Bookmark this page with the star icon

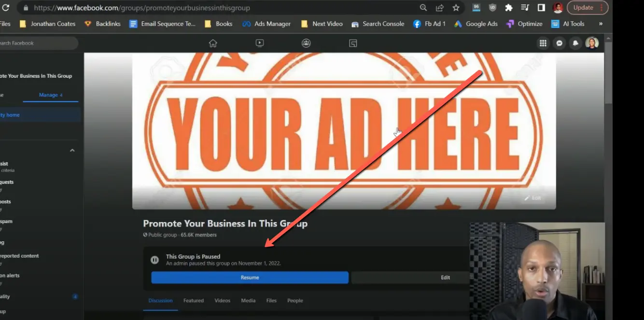point(456,7)
